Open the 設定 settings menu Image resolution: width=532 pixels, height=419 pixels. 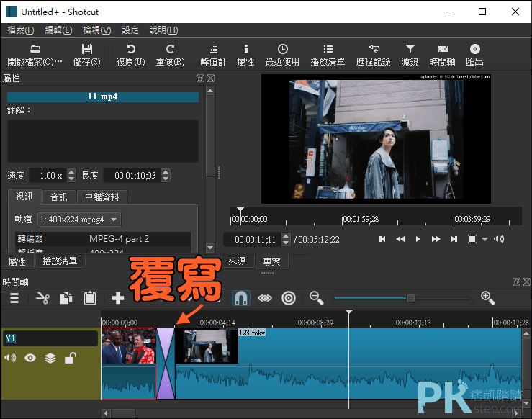coord(130,30)
